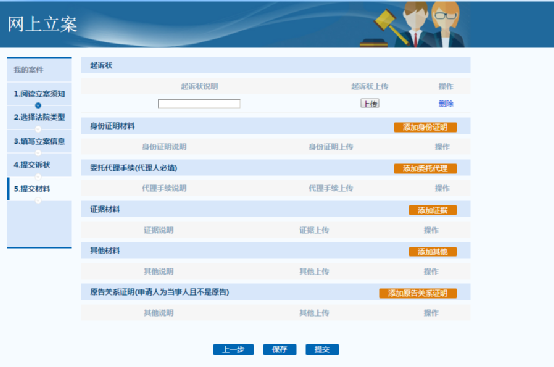Click the 添加原告关系证明 button
Image resolution: width=554 pixels, height=367 pixels.
tap(418, 293)
